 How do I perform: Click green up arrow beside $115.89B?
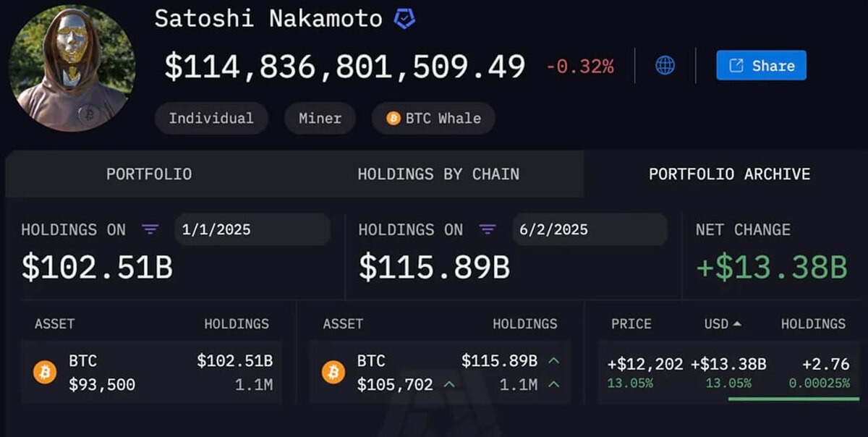(553, 361)
